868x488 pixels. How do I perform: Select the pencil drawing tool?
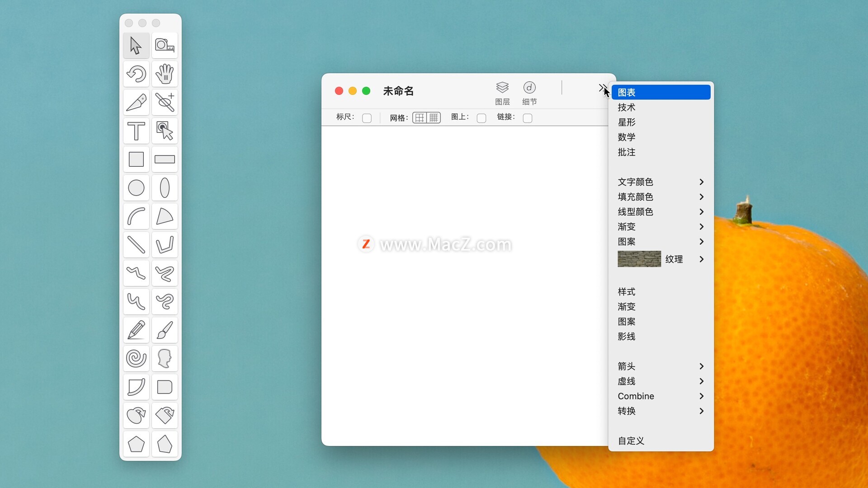click(x=136, y=330)
